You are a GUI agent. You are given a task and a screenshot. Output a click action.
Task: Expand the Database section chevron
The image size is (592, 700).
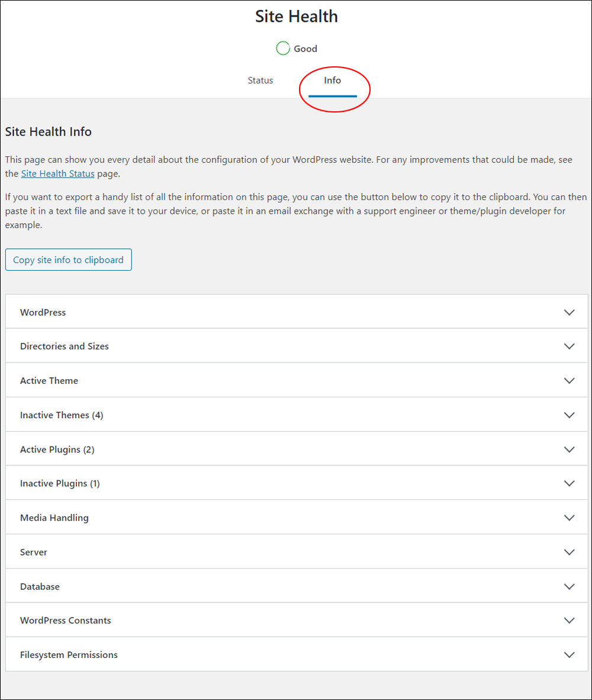click(569, 586)
